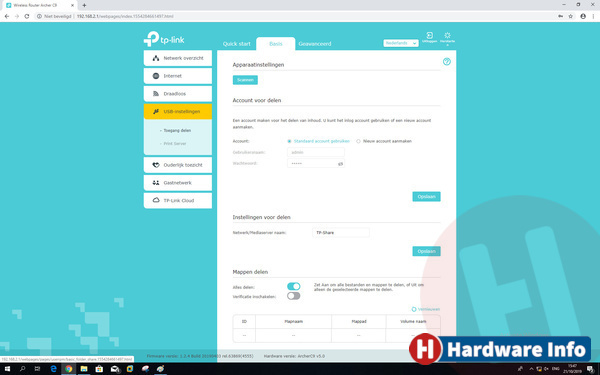The height and width of the screenshot is (375, 600).
Task: Click the Netwerk/Mediaserver naam input field
Action: click(x=341, y=233)
